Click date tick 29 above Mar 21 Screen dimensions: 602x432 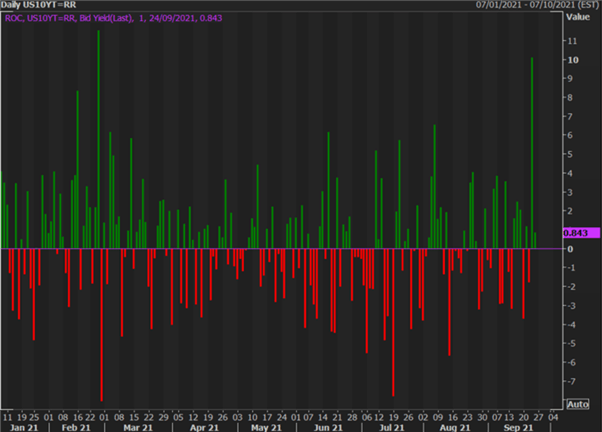pos(164,417)
